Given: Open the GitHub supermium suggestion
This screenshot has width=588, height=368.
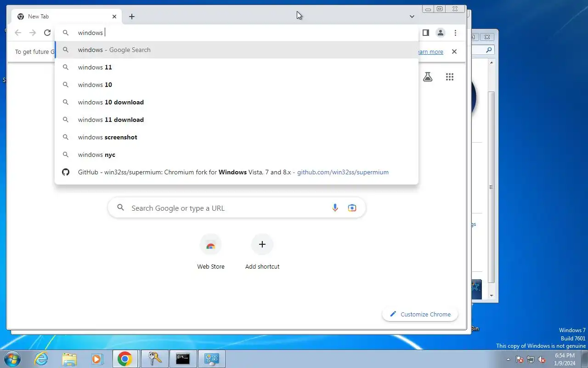Looking at the screenshot, I should (237, 172).
